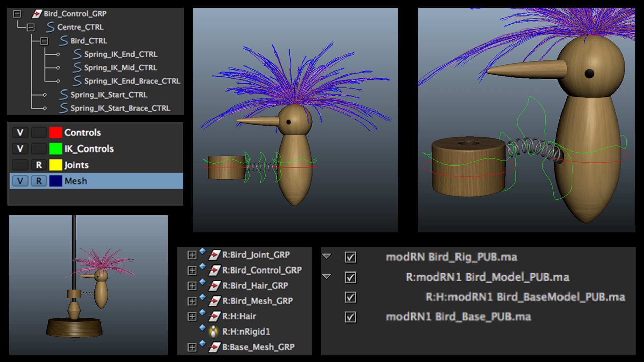The height and width of the screenshot is (362, 644).
Task: Toggle visibility of the Controls layer
Action: pos(20,133)
